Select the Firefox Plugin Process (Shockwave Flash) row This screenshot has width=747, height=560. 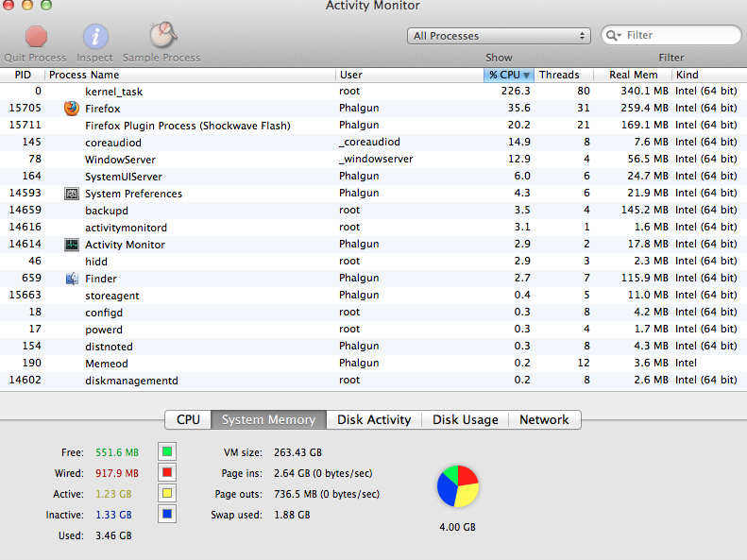coord(374,126)
